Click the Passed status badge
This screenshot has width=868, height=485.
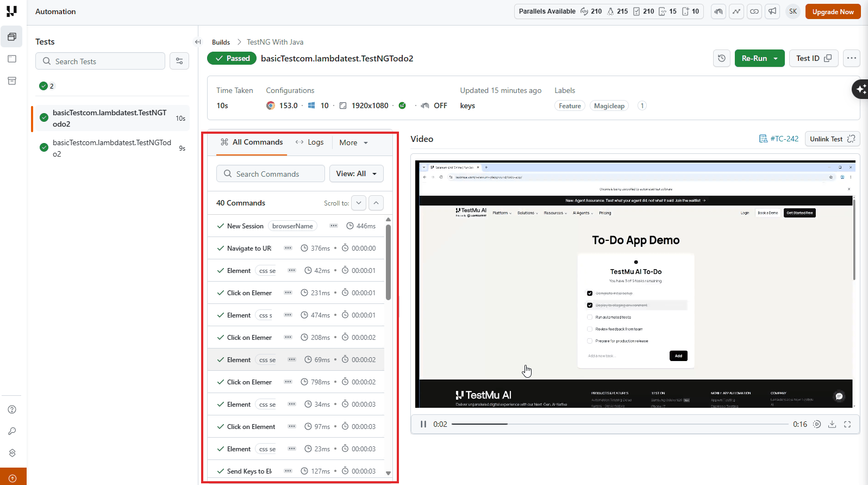click(x=232, y=58)
